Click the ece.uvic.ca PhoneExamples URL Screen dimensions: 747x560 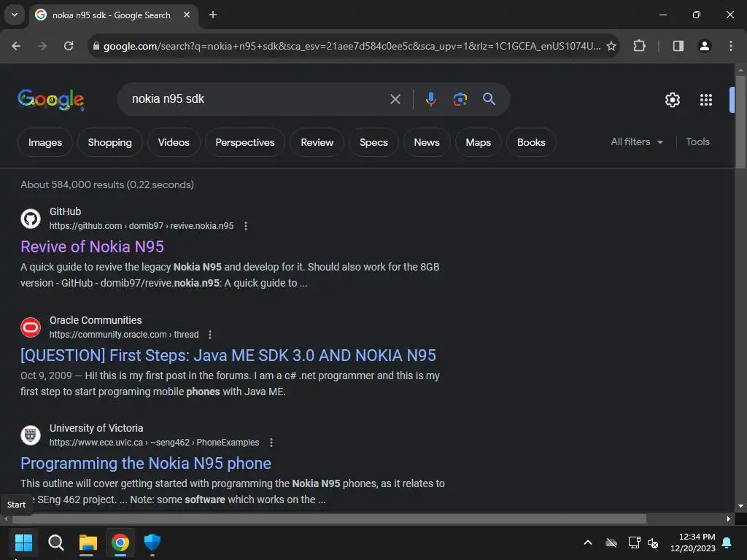click(155, 443)
